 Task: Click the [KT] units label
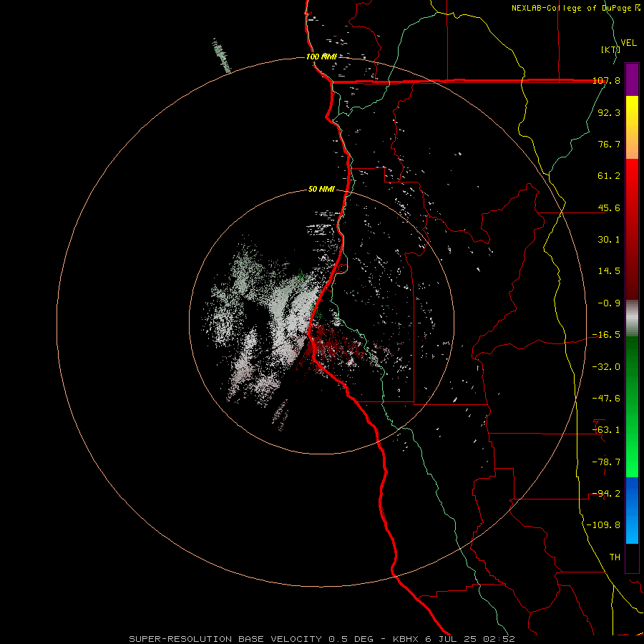point(610,49)
